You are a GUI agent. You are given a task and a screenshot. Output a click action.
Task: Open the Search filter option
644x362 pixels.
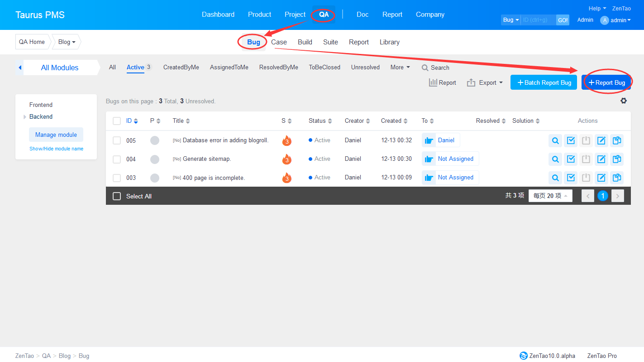coord(435,68)
